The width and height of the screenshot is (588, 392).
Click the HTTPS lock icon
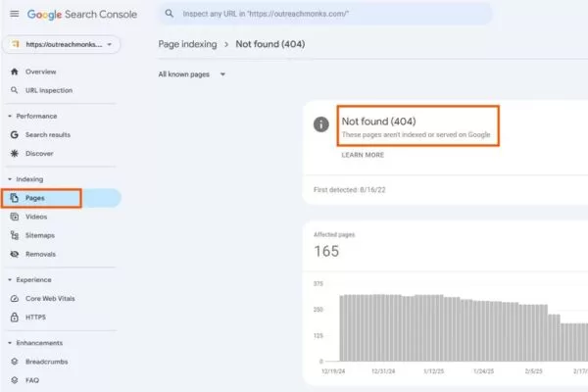click(x=14, y=317)
